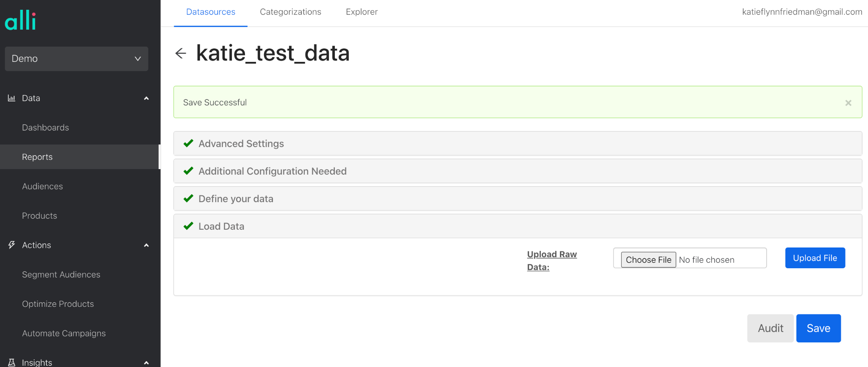Dismiss the Save Successful alert
The image size is (868, 367).
tap(848, 103)
